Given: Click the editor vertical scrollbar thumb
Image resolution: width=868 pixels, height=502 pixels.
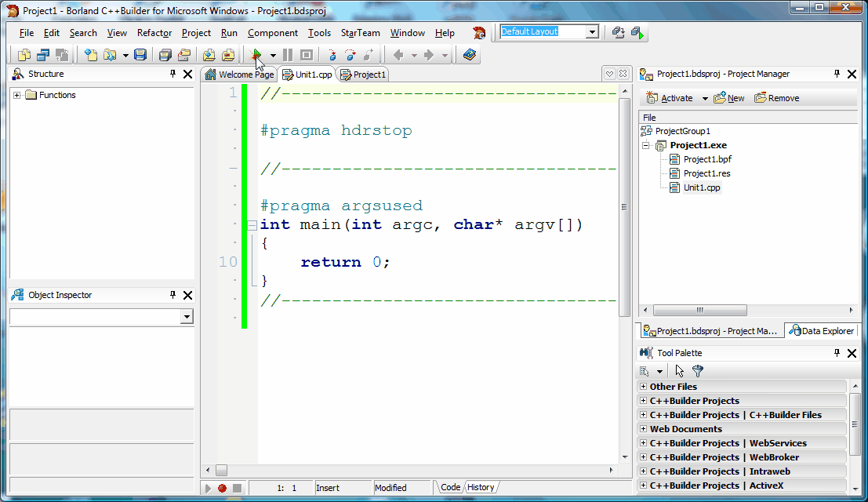Looking at the screenshot, I should [624, 207].
